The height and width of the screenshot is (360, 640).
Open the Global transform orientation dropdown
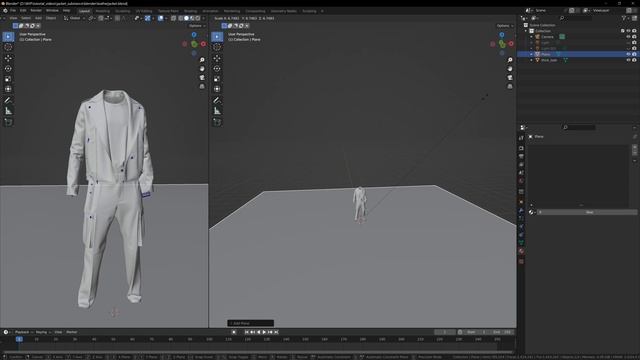pos(74,18)
